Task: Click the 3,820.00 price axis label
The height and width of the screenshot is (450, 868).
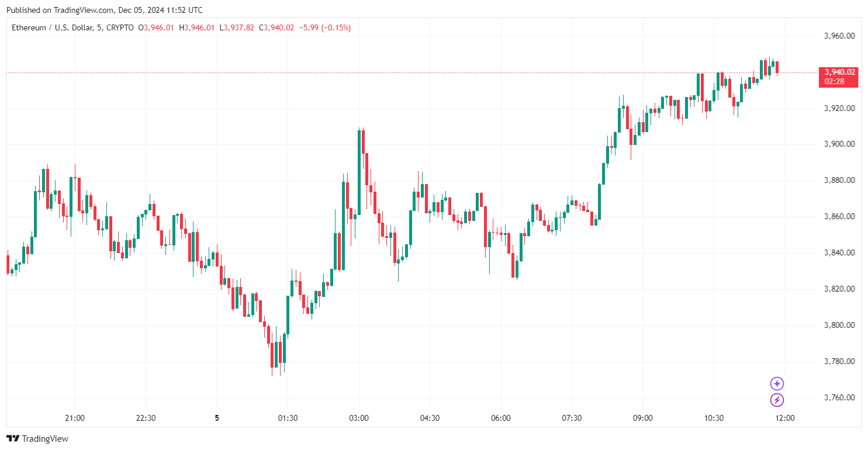Action: (839, 289)
